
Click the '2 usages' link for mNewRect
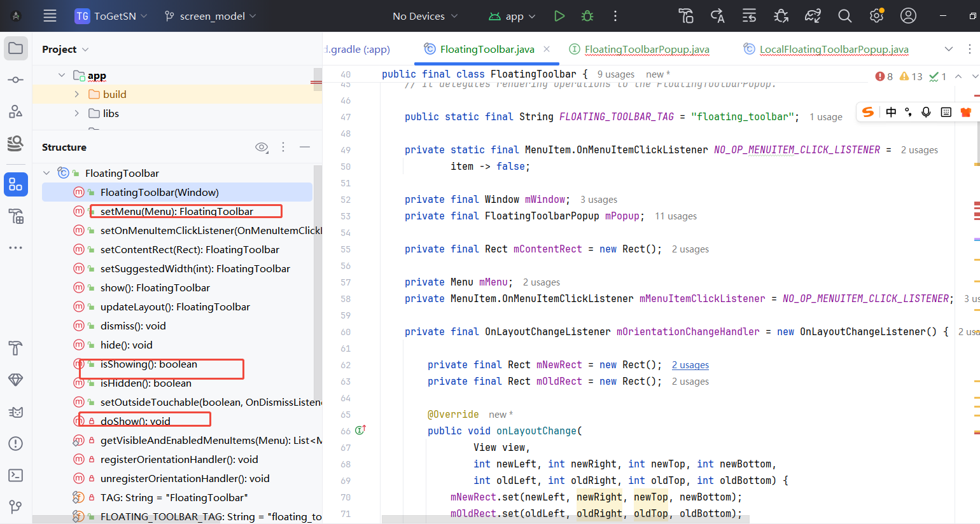tap(690, 365)
